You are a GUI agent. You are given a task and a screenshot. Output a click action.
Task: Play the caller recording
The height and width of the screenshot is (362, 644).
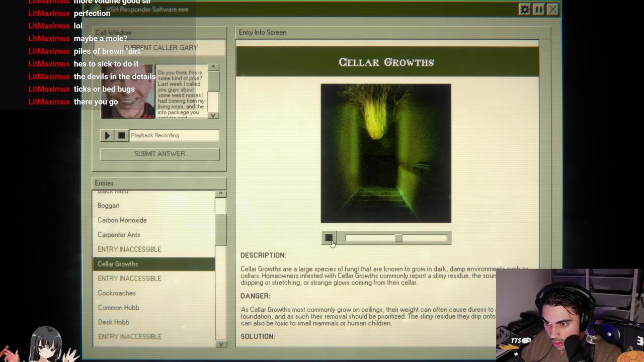(107, 135)
